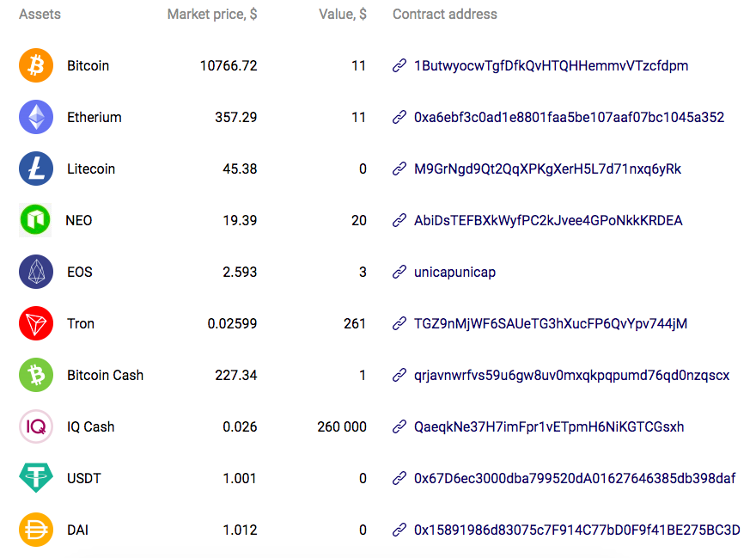Click the chain icon next to unicapunicap
Image resolution: width=756 pixels, height=558 pixels.
tap(399, 272)
